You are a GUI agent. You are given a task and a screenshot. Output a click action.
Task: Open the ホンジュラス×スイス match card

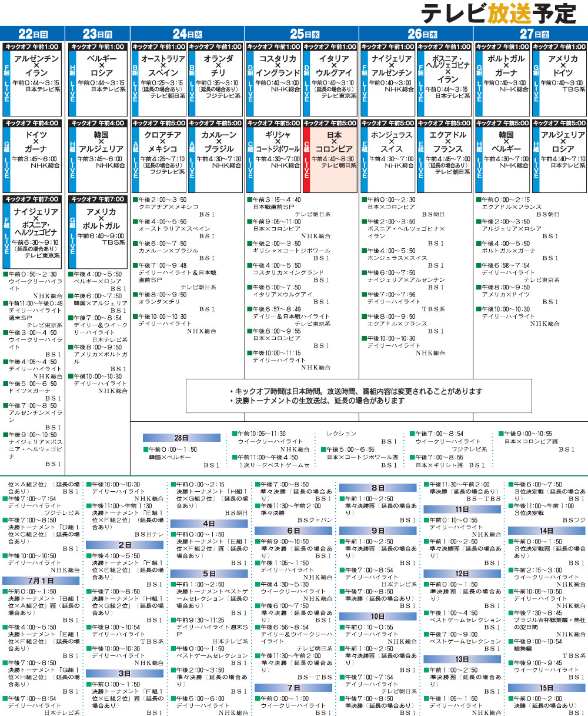click(x=387, y=156)
